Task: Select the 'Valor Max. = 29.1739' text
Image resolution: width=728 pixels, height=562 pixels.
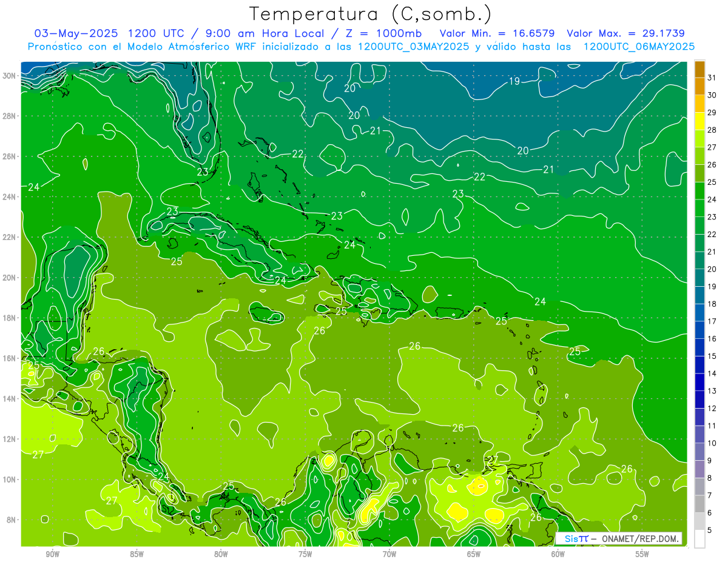Action: tap(625, 33)
